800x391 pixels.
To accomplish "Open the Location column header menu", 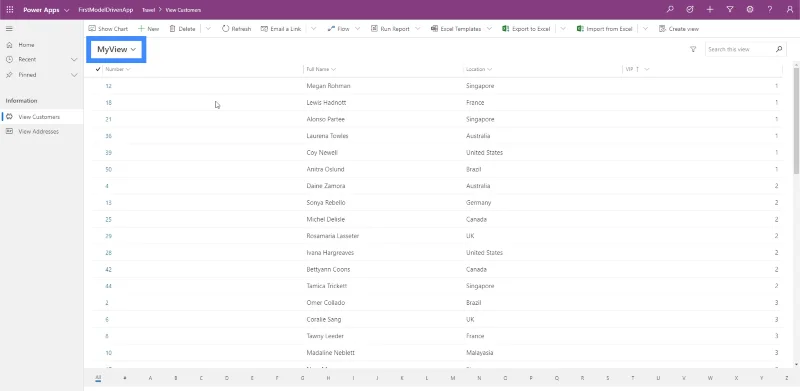I will (x=479, y=69).
